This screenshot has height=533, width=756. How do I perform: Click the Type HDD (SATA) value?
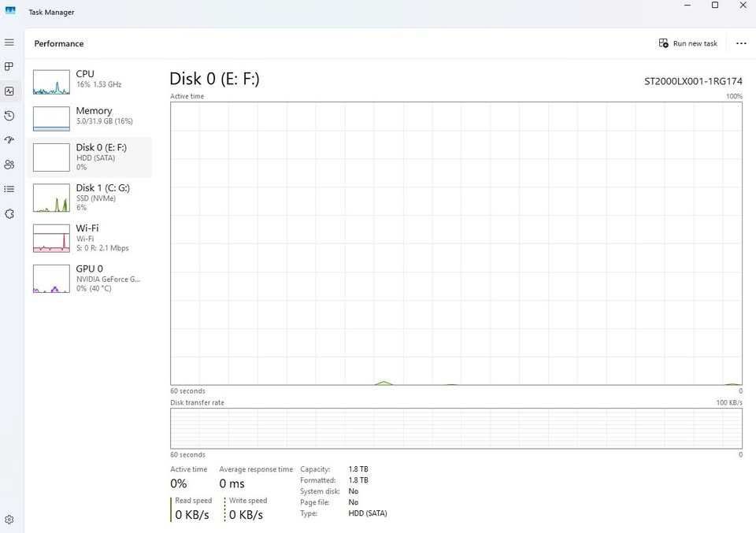point(368,513)
